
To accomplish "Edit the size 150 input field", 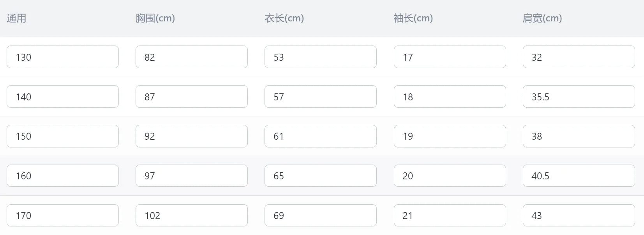I will click(x=62, y=136).
